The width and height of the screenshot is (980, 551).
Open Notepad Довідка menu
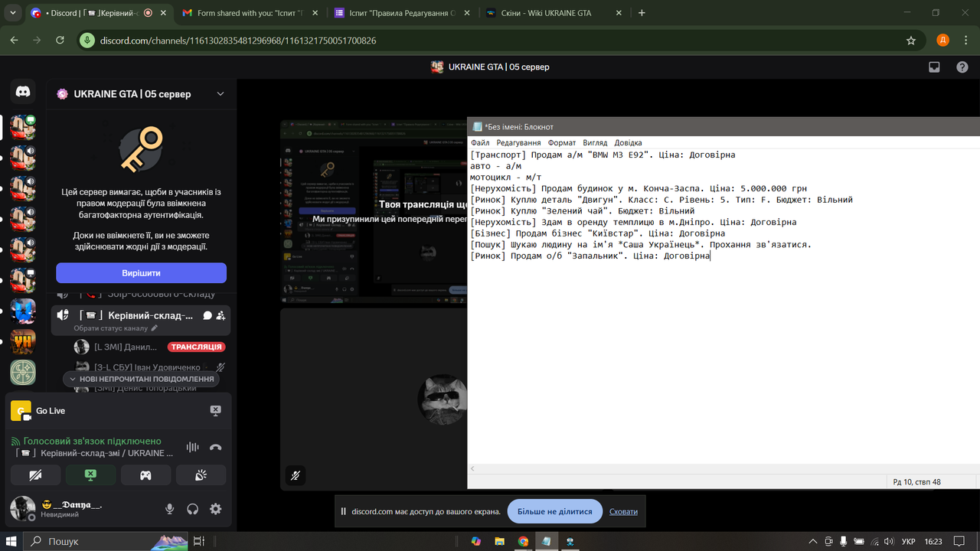coord(628,143)
